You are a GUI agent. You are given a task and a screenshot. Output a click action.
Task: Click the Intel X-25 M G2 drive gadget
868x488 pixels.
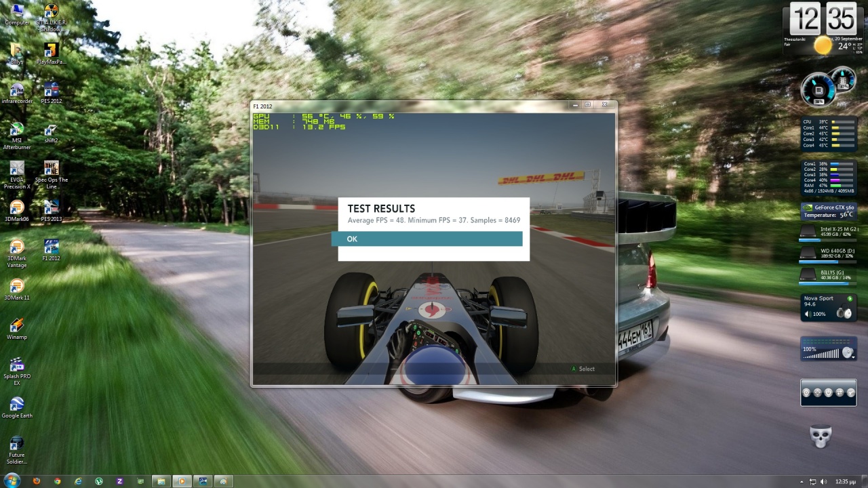(x=829, y=232)
